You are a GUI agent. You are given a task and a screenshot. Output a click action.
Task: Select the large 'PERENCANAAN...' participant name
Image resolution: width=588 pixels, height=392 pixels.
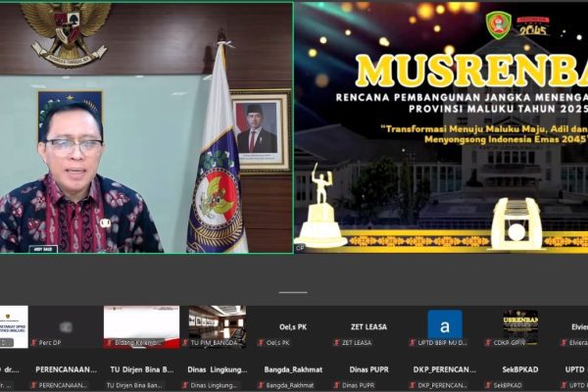point(66,369)
